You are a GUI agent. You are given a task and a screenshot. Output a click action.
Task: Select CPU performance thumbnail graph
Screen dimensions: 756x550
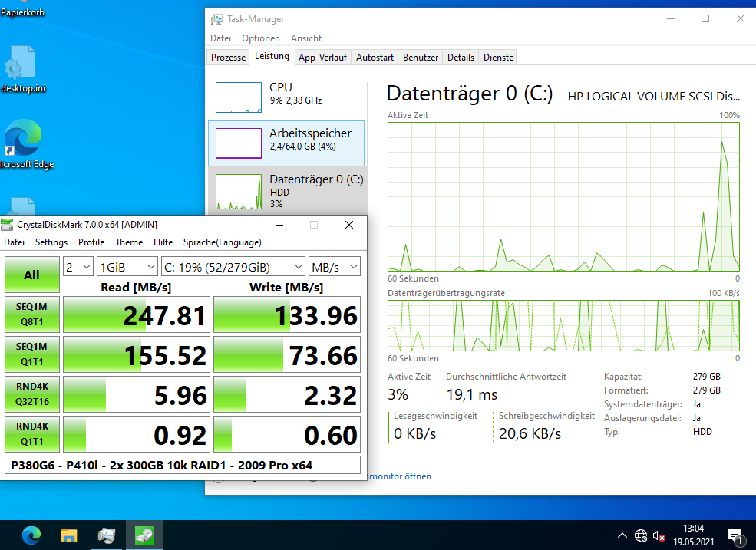pos(238,97)
